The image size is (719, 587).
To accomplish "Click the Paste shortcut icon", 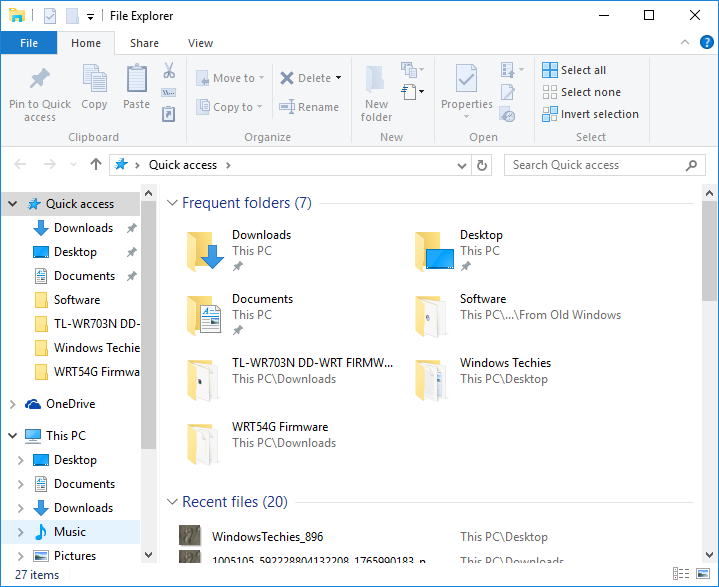I will (169, 114).
